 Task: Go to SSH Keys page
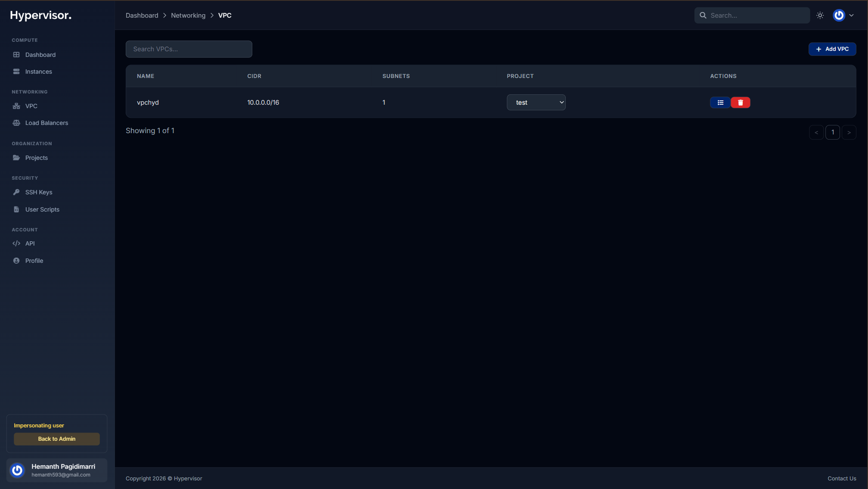38,192
